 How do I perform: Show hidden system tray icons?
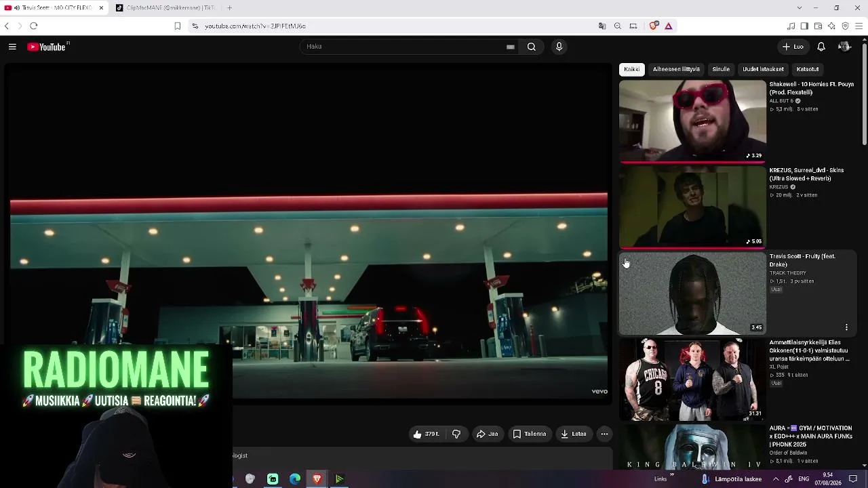coord(776,479)
